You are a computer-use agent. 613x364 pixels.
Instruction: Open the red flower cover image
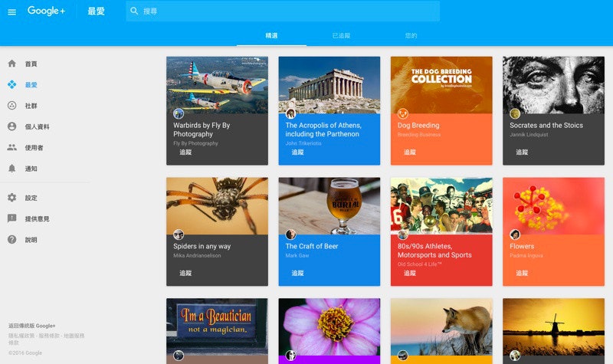pyautogui.click(x=553, y=206)
